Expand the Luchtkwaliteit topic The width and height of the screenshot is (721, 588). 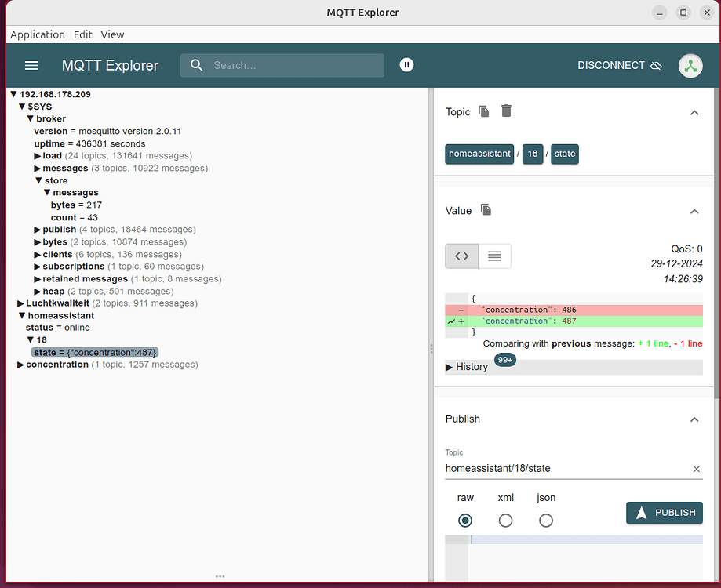coord(21,303)
